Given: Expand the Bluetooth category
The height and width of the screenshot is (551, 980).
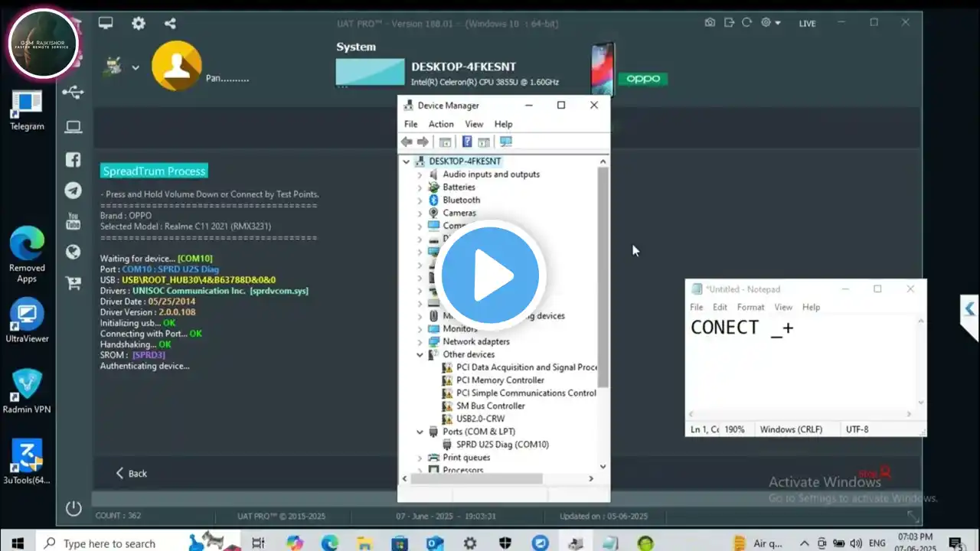Looking at the screenshot, I should [x=420, y=201].
